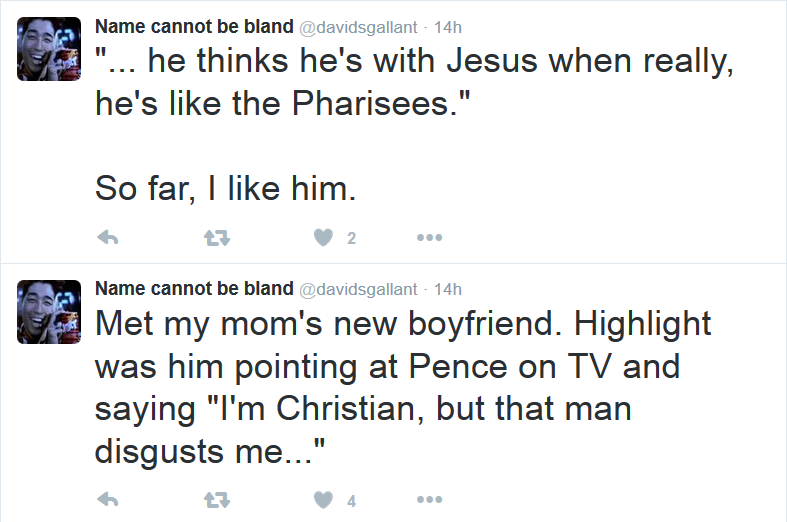Viewport: 787px width, 522px height.
Task: Open second tweet's 14h timestamp
Action: (x=448, y=290)
